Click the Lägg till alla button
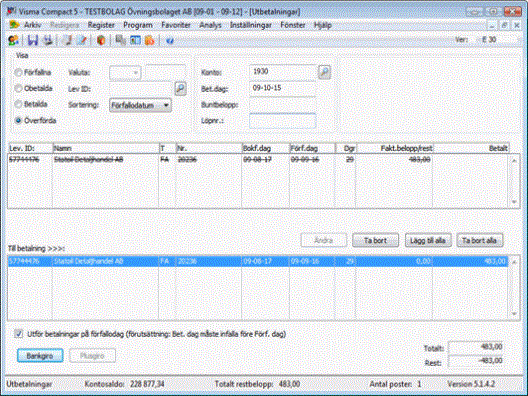Screen dimensions: 528x396 tap(428, 240)
